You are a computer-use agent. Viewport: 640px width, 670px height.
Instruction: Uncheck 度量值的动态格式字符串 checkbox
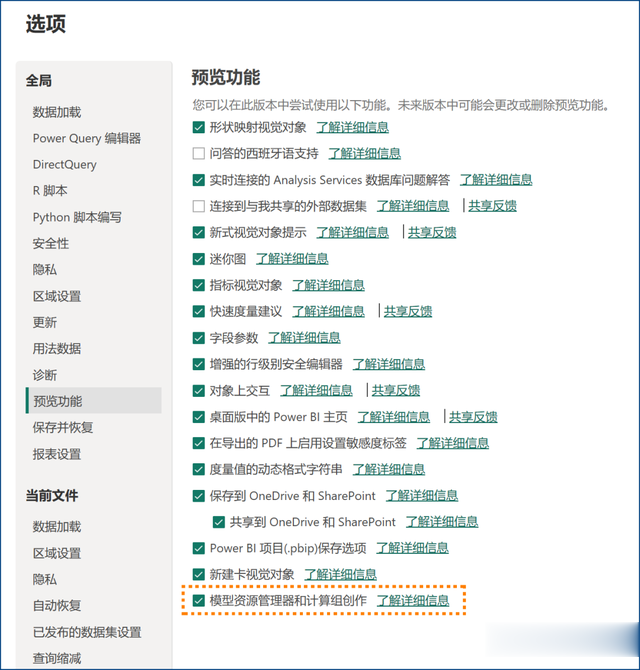[199, 470]
